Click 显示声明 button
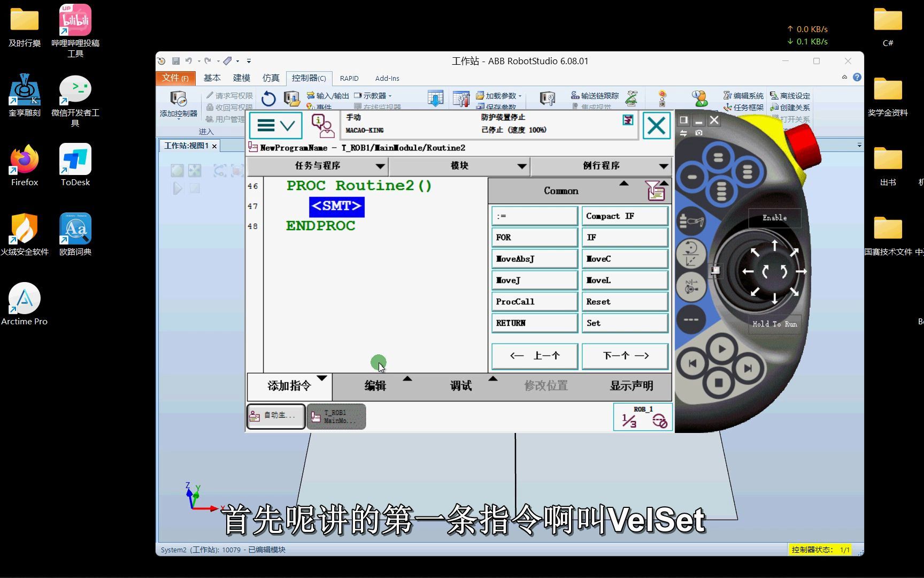This screenshot has height=578, width=924. pos(631,386)
